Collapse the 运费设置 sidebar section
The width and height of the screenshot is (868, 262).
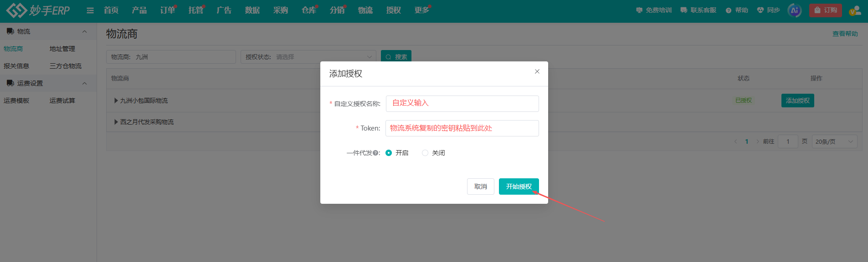click(84, 83)
